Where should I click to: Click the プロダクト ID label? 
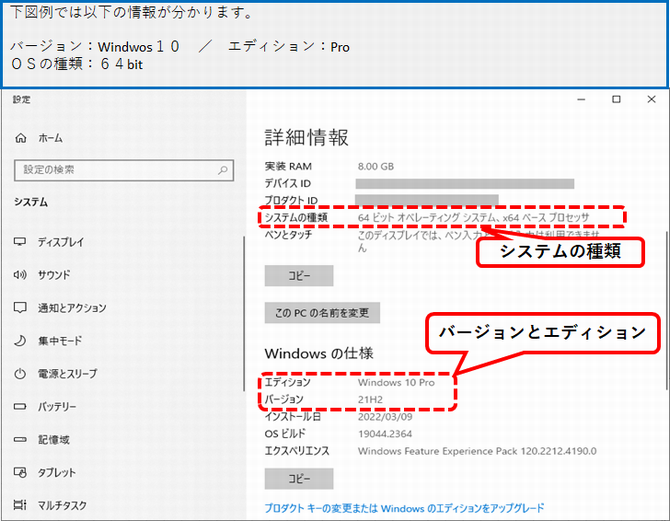(x=291, y=200)
